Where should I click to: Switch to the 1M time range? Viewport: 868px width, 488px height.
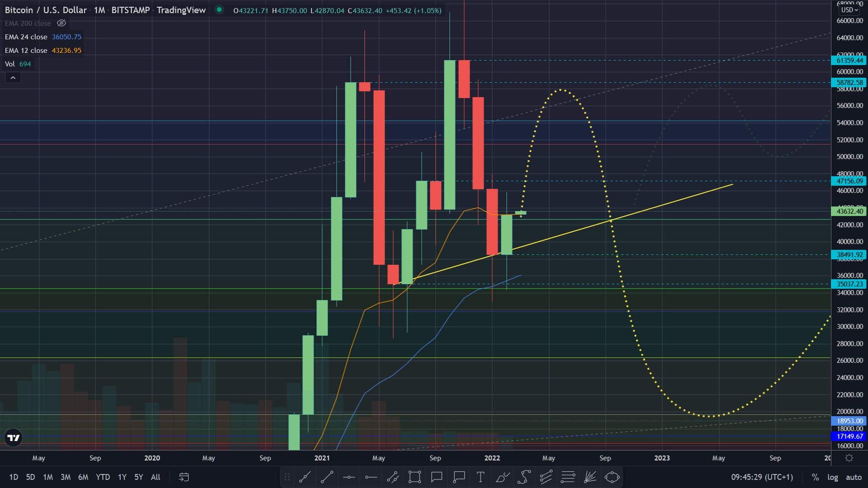tap(48, 477)
